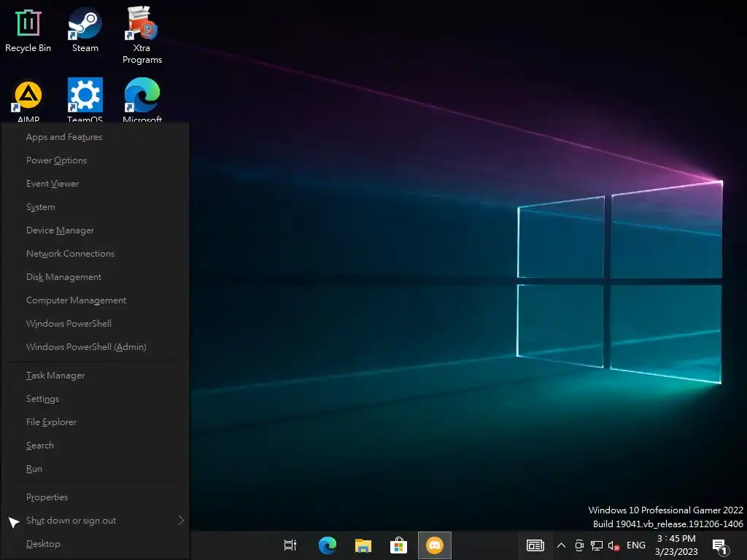Launch the Steam desktop shortcut
This screenshot has height=560, width=747.
(85, 30)
